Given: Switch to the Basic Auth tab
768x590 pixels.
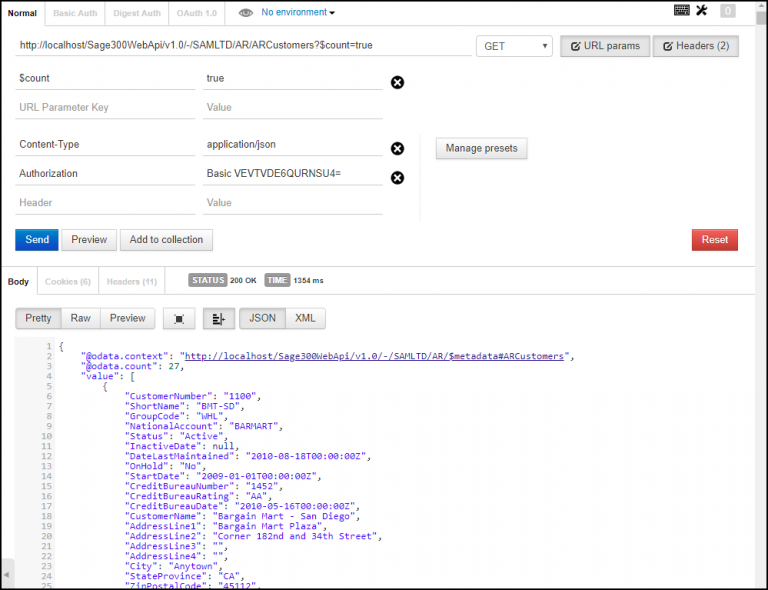Looking at the screenshot, I should (75, 13).
